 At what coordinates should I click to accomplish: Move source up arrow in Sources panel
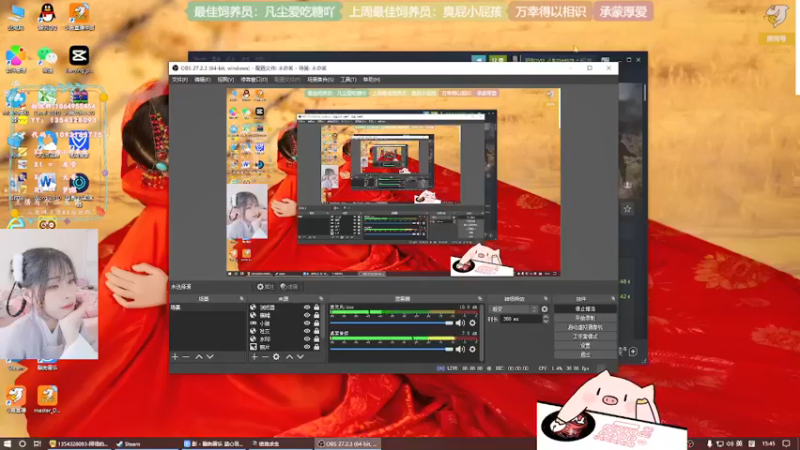[289, 357]
